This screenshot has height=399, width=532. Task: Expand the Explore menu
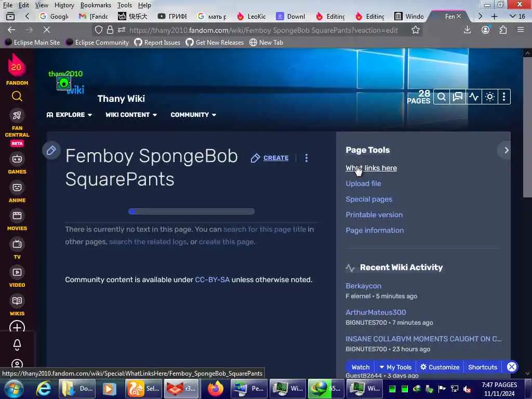pos(69,115)
